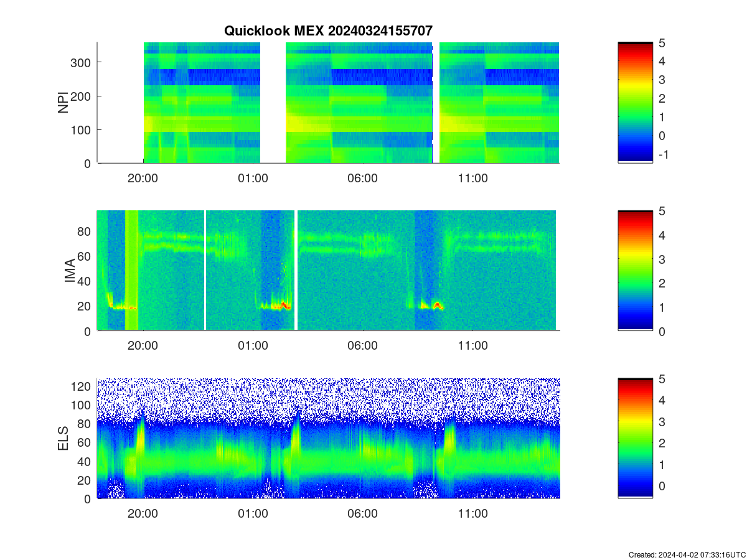
Task: Click the colorbar beside the IMA plot
Action: pyautogui.click(x=635, y=271)
